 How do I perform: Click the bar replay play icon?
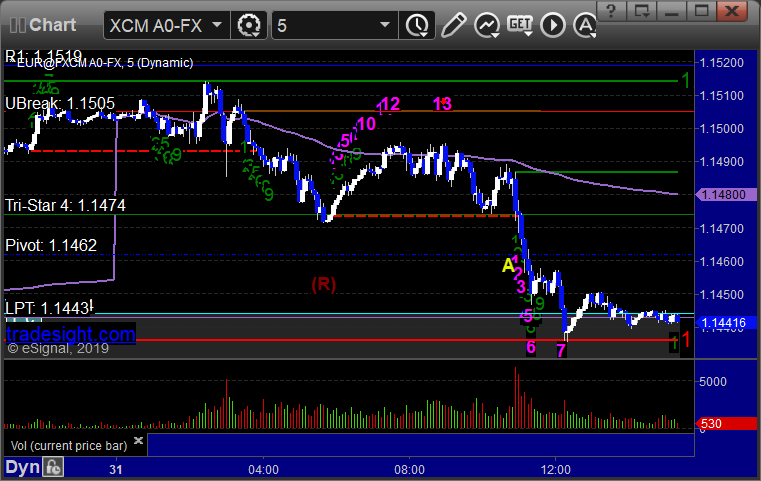click(553, 25)
